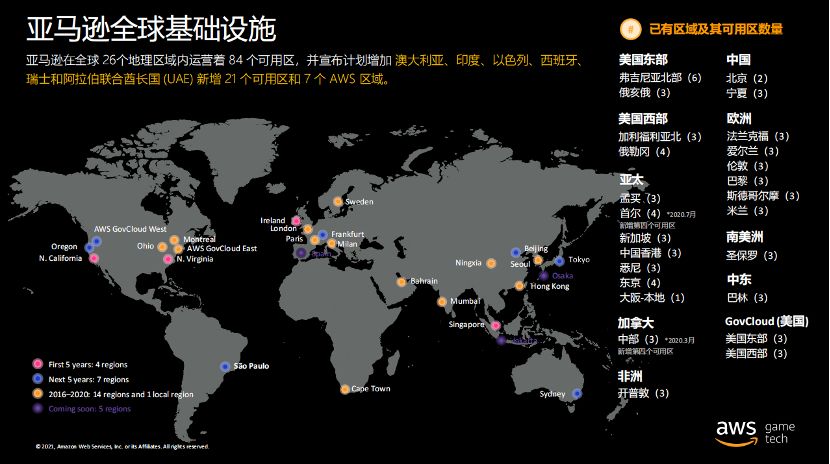Viewport: 830px width, 464px height.
Task: Click the 亚太 heading
Action: click(631, 179)
